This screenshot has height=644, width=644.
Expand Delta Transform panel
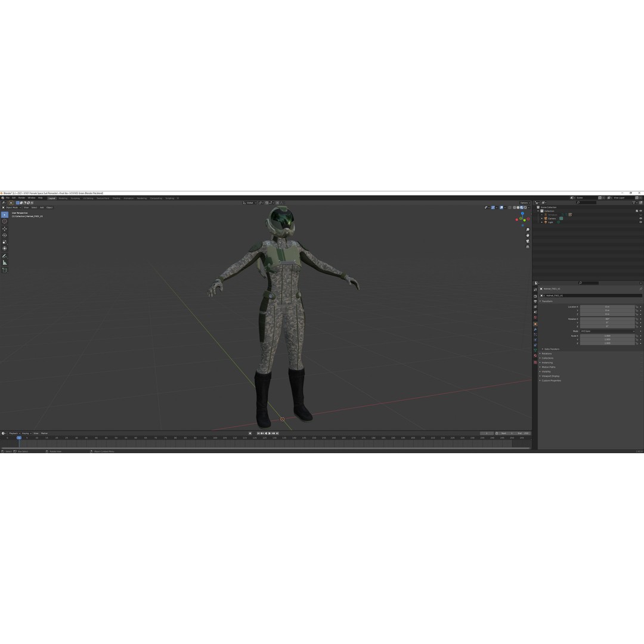coord(551,349)
